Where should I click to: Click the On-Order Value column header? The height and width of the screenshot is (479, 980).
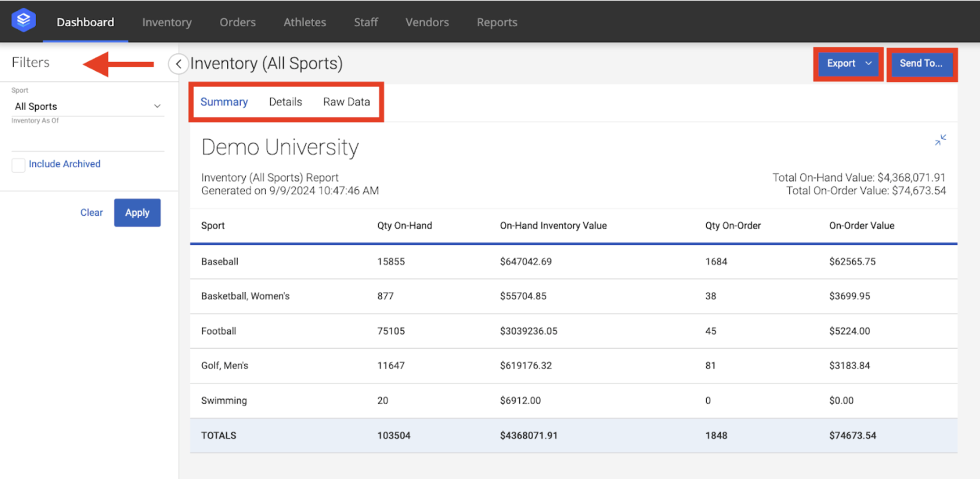tap(862, 226)
